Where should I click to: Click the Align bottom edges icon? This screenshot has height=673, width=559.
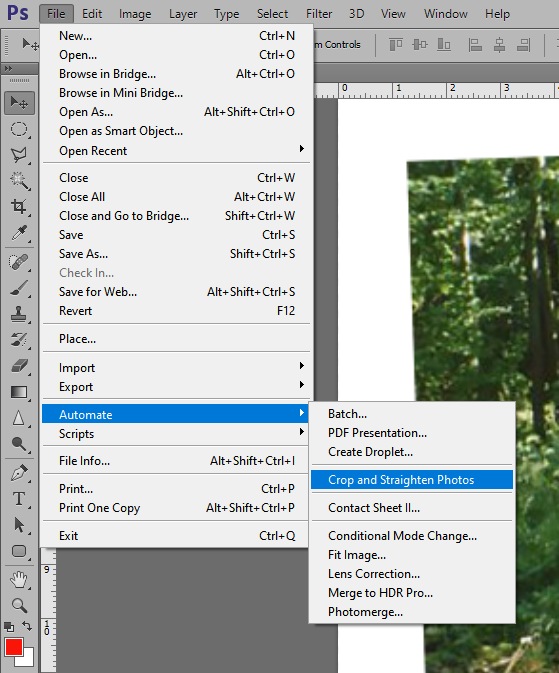pos(444,44)
